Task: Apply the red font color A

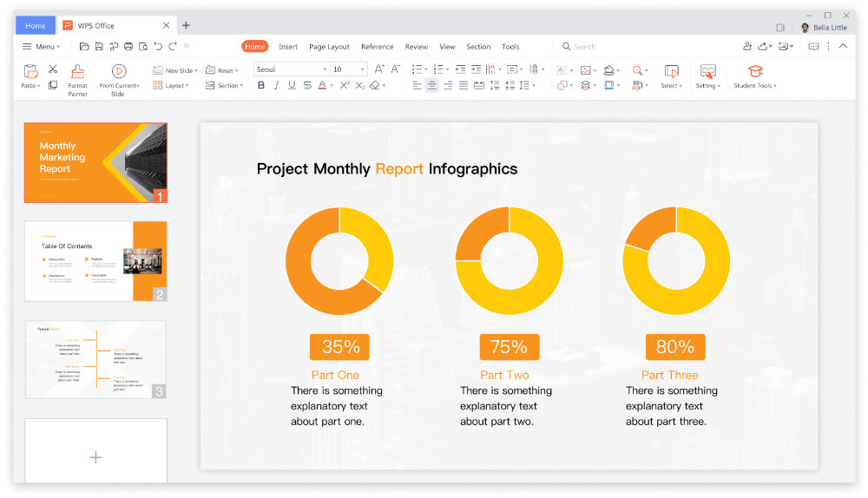Action: (x=322, y=85)
